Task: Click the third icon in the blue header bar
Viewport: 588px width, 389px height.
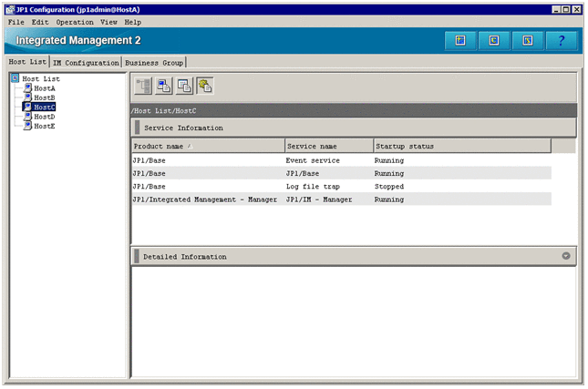Action: click(x=527, y=41)
